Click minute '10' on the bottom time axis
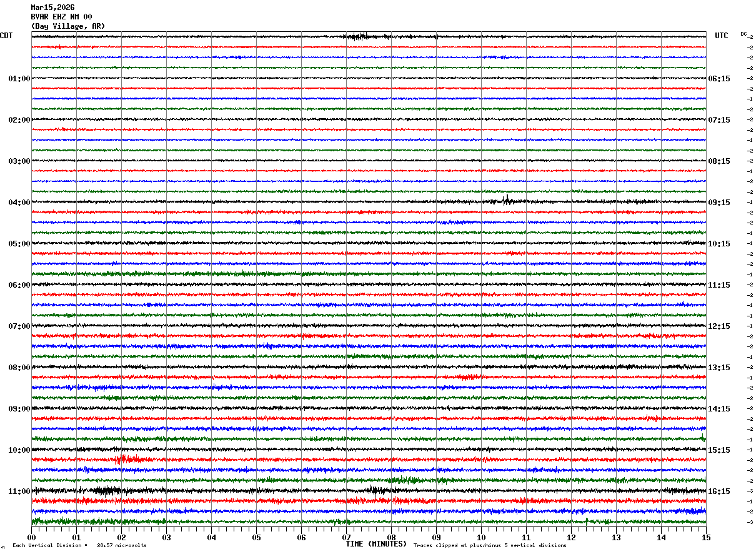Viewport: 756px width, 554px height. pos(481,537)
